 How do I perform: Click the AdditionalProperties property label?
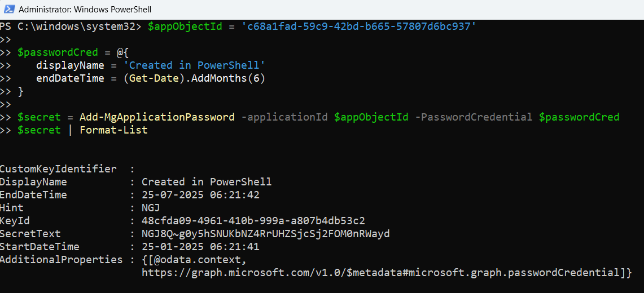click(61, 260)
